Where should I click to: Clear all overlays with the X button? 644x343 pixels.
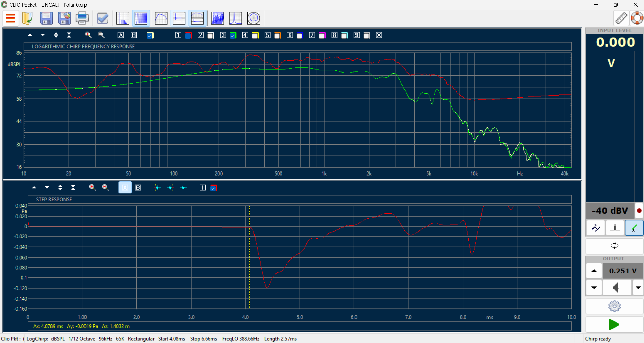pos(379,35)
